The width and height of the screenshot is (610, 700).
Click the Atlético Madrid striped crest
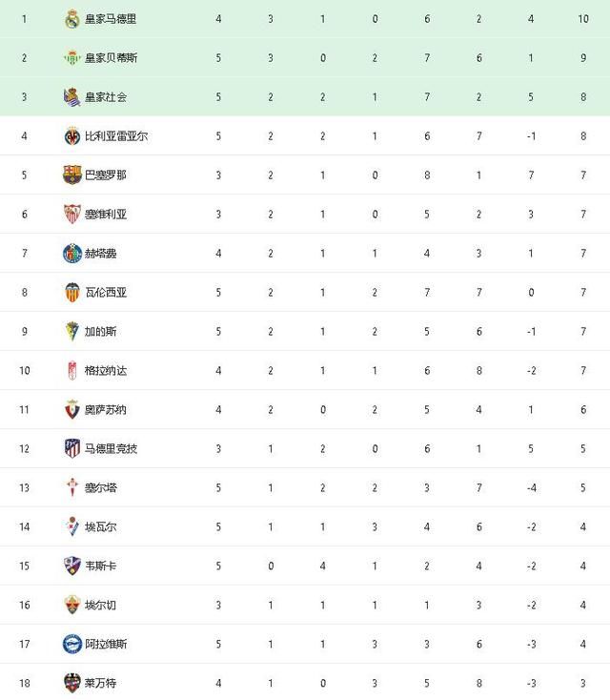coord(71,448)
